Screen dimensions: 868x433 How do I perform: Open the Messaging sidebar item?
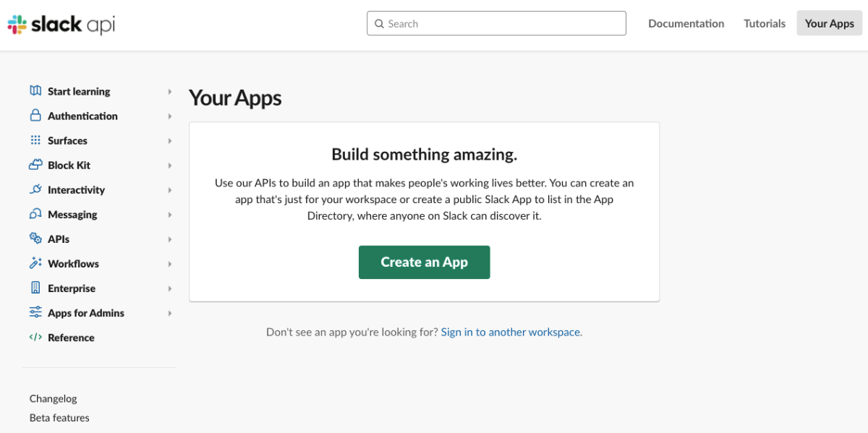pos(72,215)
